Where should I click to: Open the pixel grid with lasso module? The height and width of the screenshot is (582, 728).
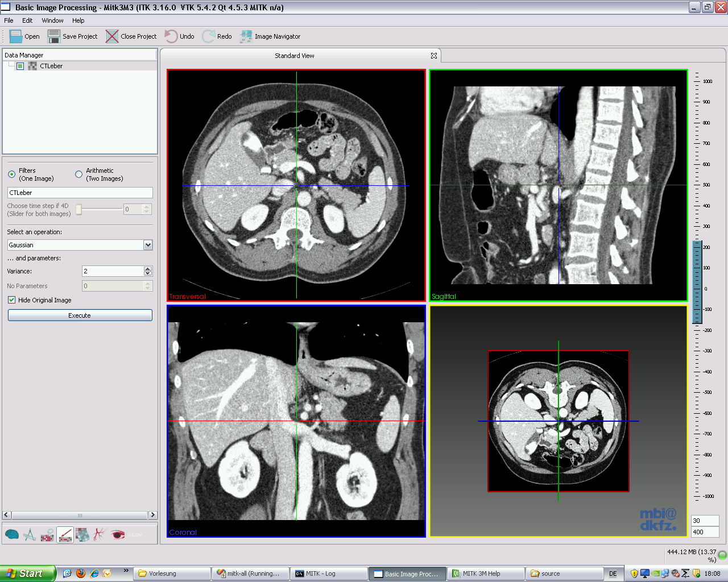(x=47, y=534)
